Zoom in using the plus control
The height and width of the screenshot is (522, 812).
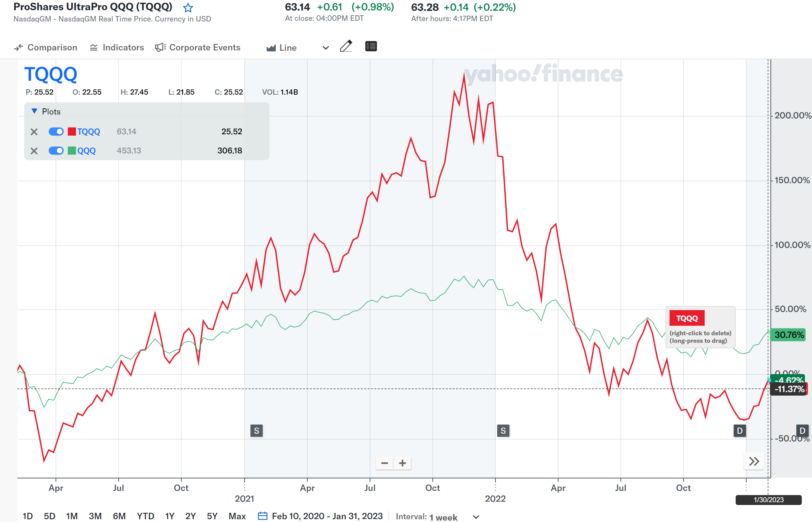[x=402, y=463]
